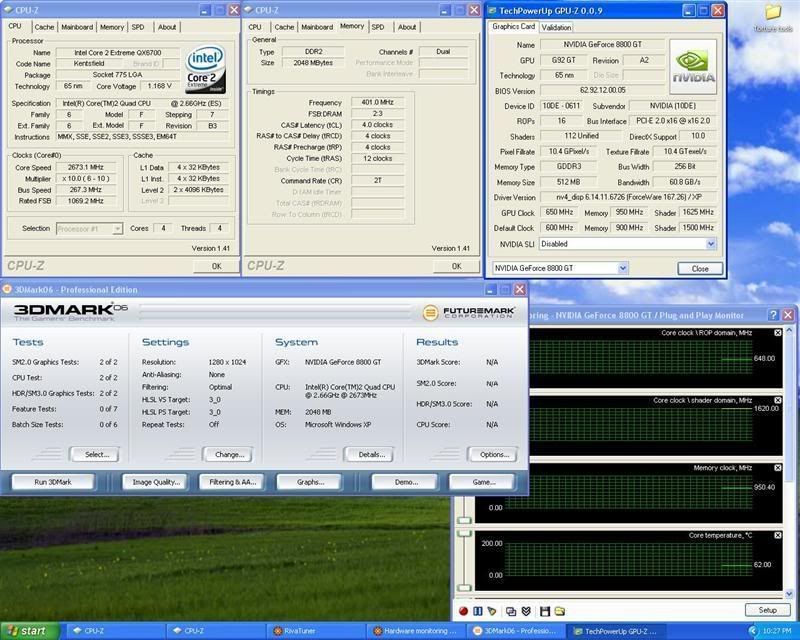Click the yellow folder icon in monitoring toolbar
800x640 pixels.
(x=559, y=610)
